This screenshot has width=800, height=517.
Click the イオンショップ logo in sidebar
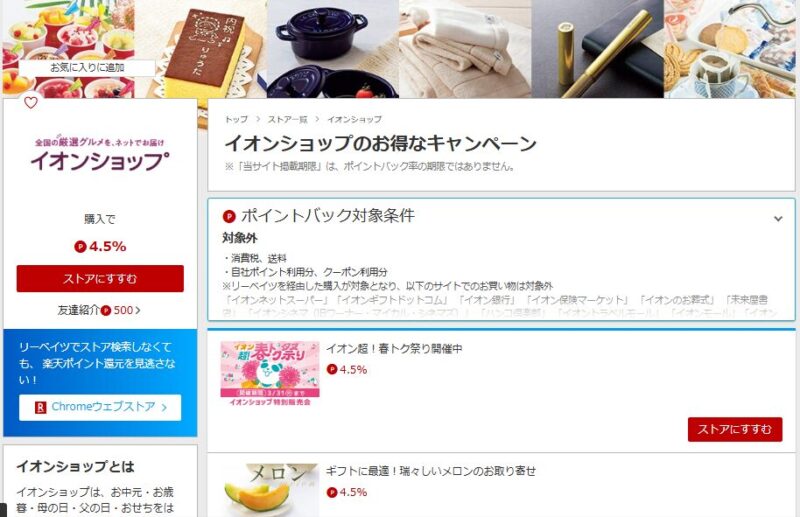click(x=99, y=155)
